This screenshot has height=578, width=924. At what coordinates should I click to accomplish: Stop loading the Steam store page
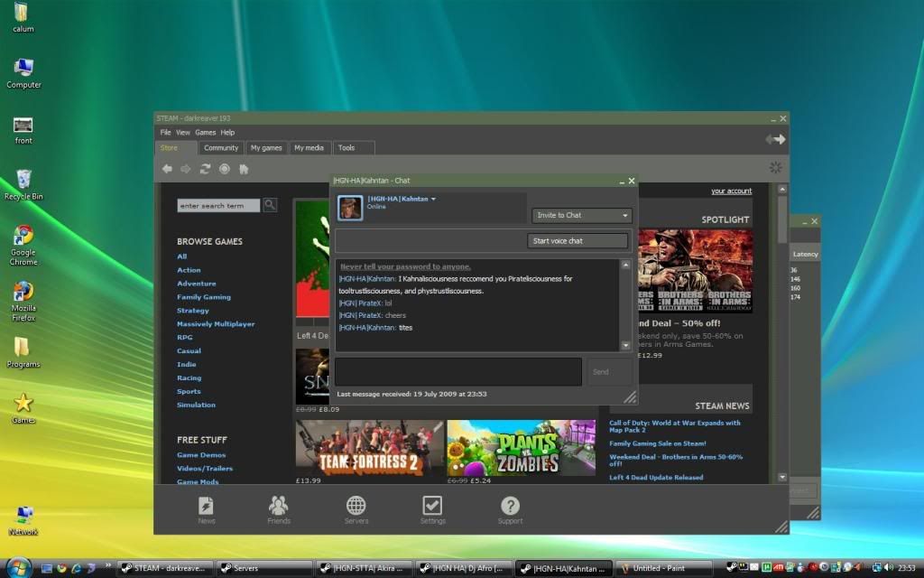tap(225, 169)
